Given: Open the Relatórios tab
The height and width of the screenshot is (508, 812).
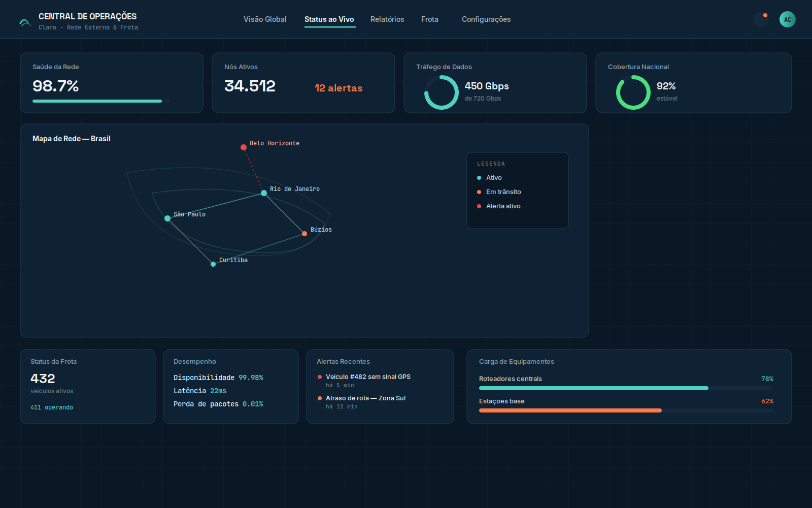Looking at the screenshot, I should tap(387, 19).
